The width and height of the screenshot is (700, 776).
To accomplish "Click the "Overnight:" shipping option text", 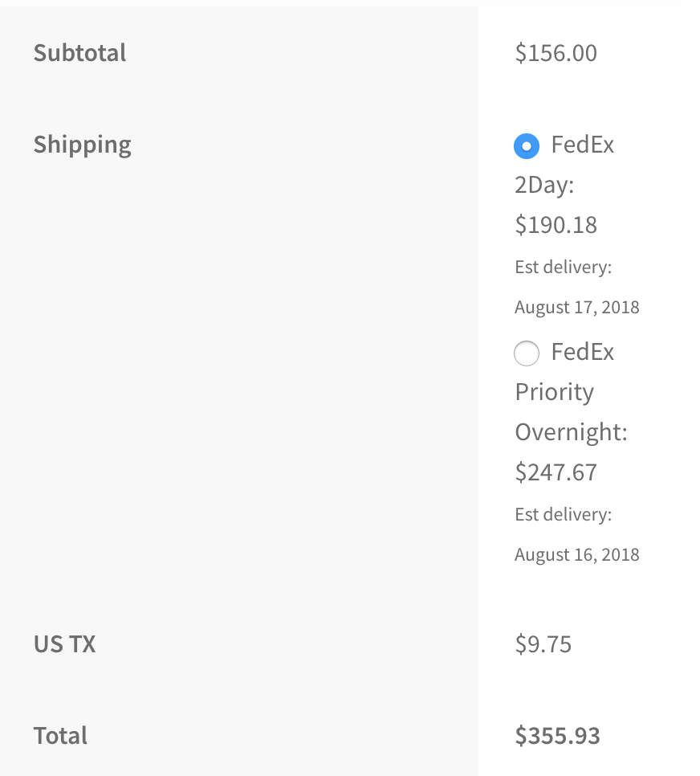I will [571, 432].
